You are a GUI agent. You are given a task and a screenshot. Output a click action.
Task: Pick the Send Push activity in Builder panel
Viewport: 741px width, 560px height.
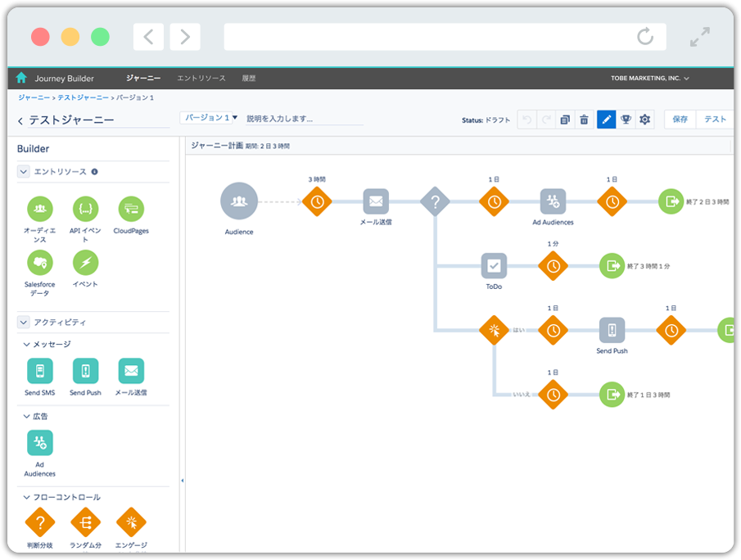point(85,371)
